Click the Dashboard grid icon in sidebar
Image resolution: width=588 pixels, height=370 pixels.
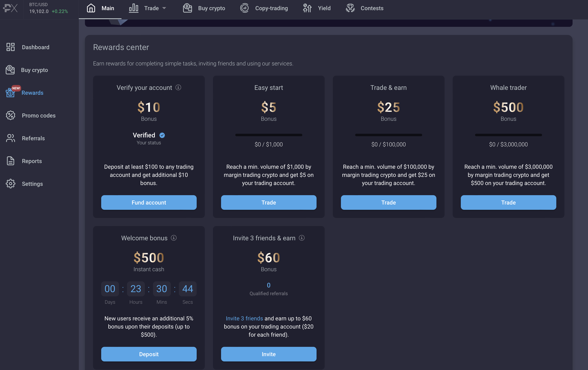click(11, 47)
